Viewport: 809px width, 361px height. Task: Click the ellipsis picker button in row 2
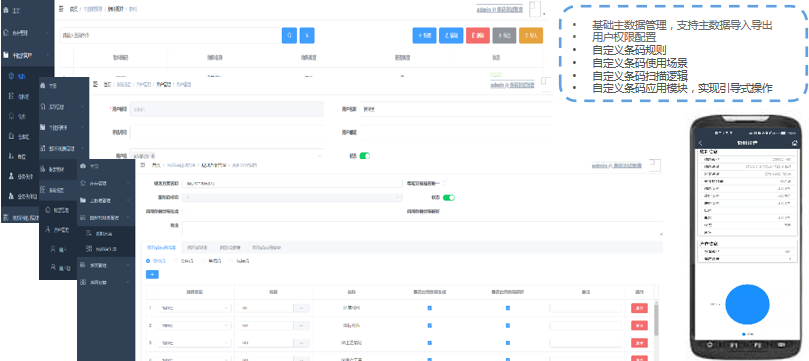coord(301,325)
